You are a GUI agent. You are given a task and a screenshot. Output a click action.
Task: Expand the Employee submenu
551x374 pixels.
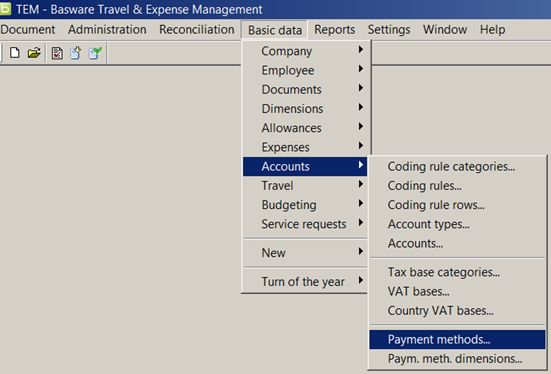305,70
